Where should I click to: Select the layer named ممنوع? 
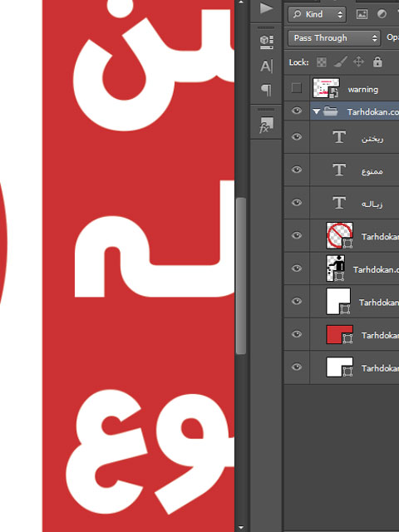(x=372, y=171)
